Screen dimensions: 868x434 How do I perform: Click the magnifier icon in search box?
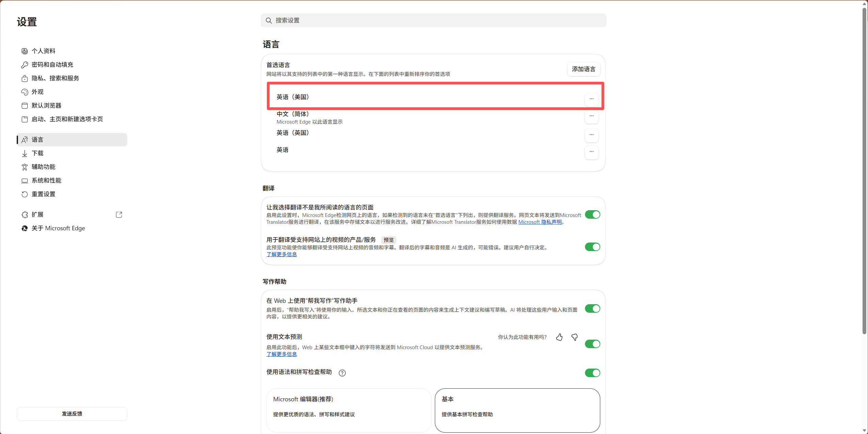tap(269, 20)
